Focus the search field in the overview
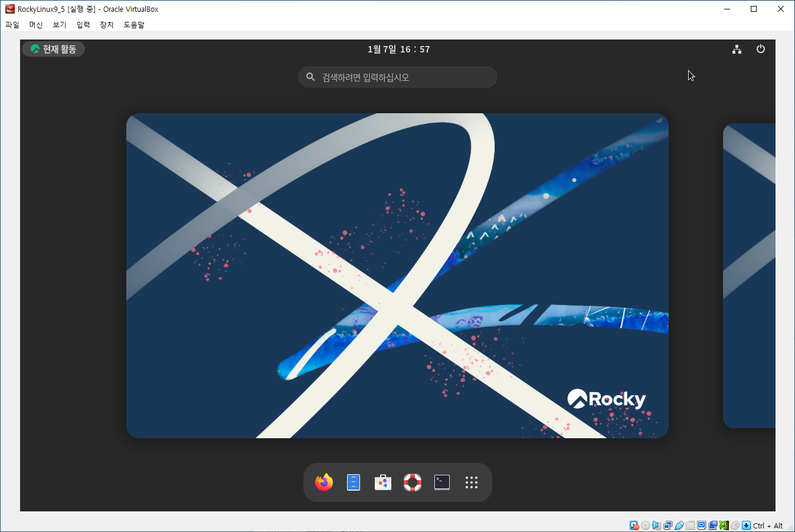This screenshot has width=795, height=532. [398, 77]
